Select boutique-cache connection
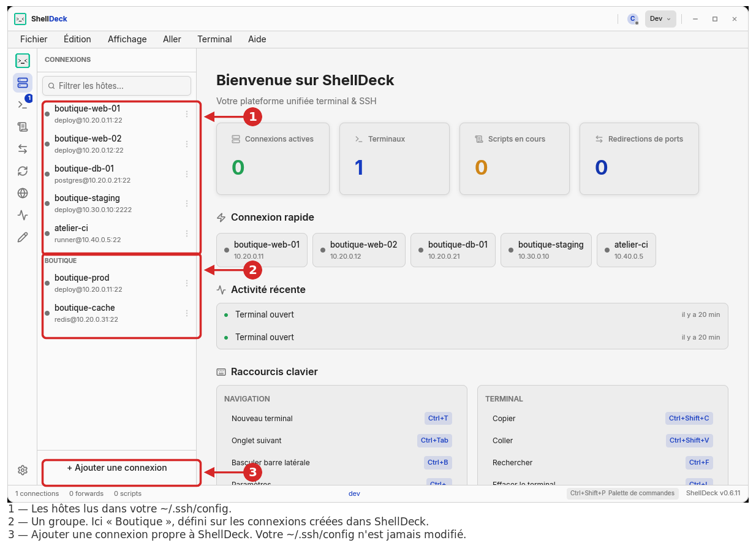 pos(116,313)
